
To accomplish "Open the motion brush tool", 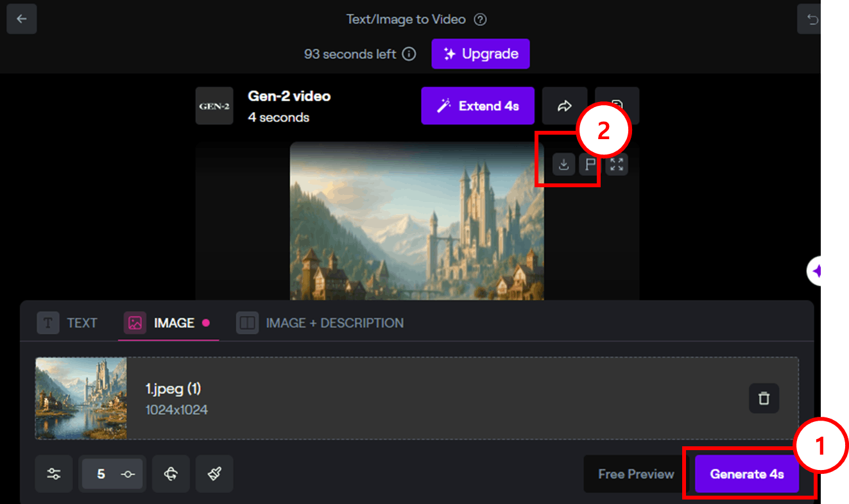I will point(214,474).
